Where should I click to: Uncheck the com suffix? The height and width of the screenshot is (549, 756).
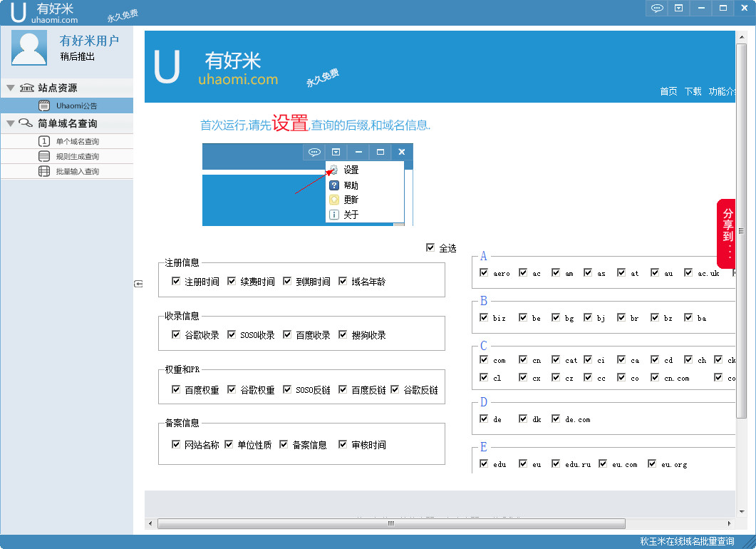[x=484, y=359]
